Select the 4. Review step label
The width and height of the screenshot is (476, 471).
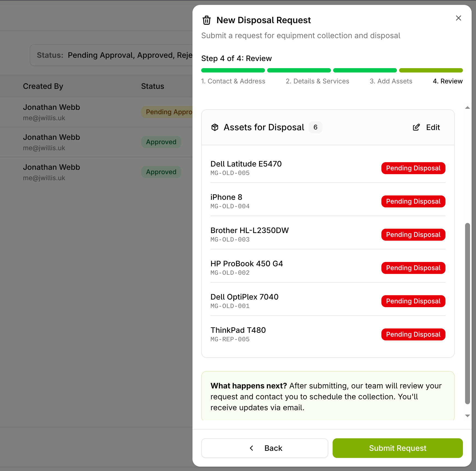tap(448, 81)
